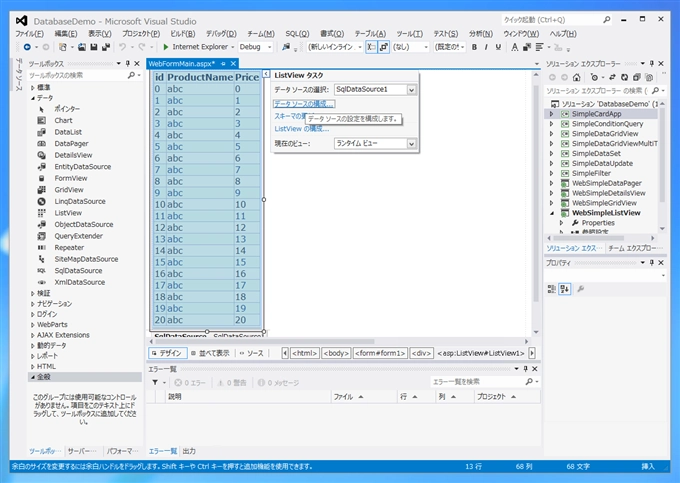This screenshot has width=680, height=483.
Task: Select the GridView toolbox item
Action: pos(69,190)
